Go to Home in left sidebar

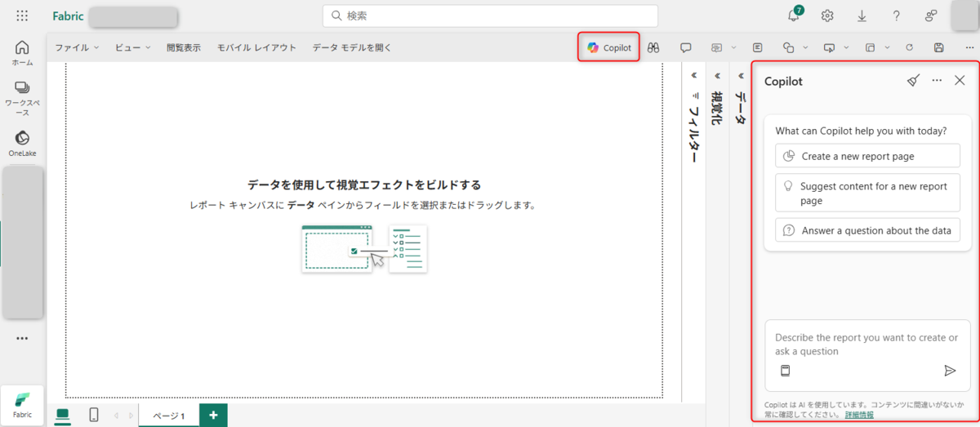(22, 52)
